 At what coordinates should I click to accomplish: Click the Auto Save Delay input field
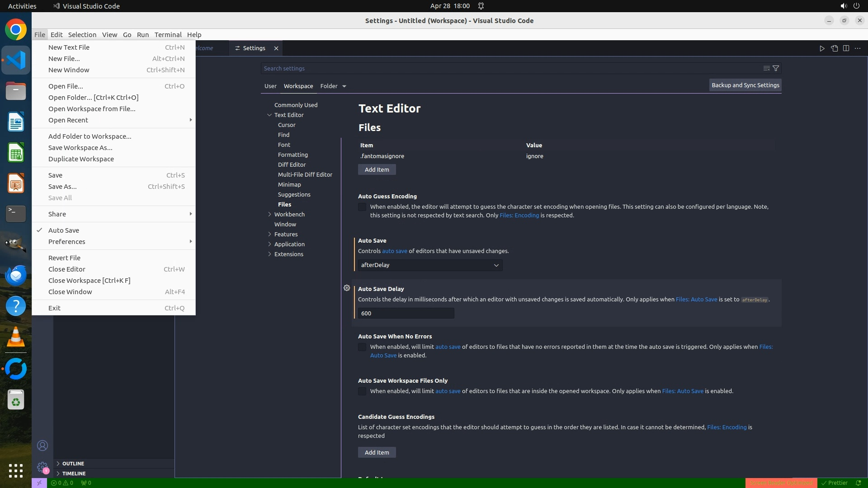point(406,314)
